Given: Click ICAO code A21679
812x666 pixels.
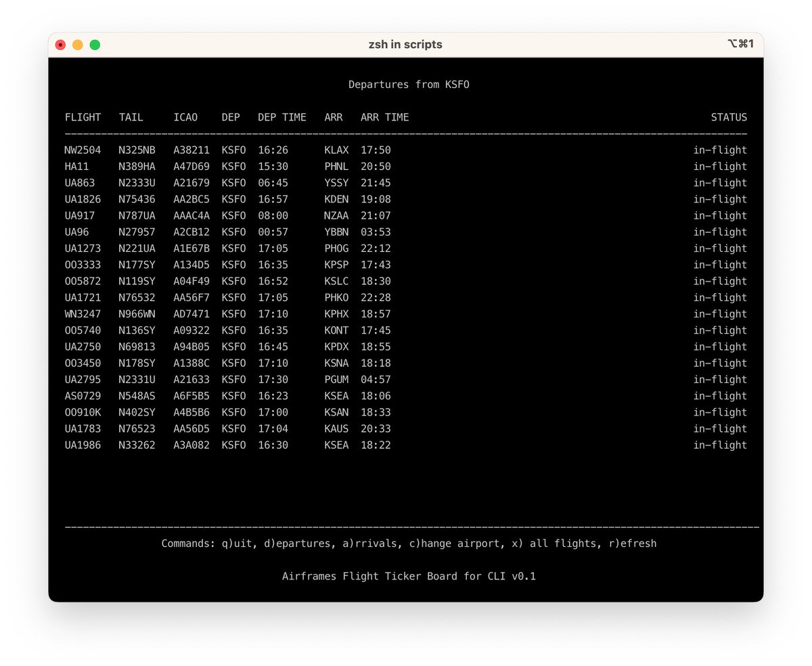Looking at the screenshot, I should (x=191, y=183).
